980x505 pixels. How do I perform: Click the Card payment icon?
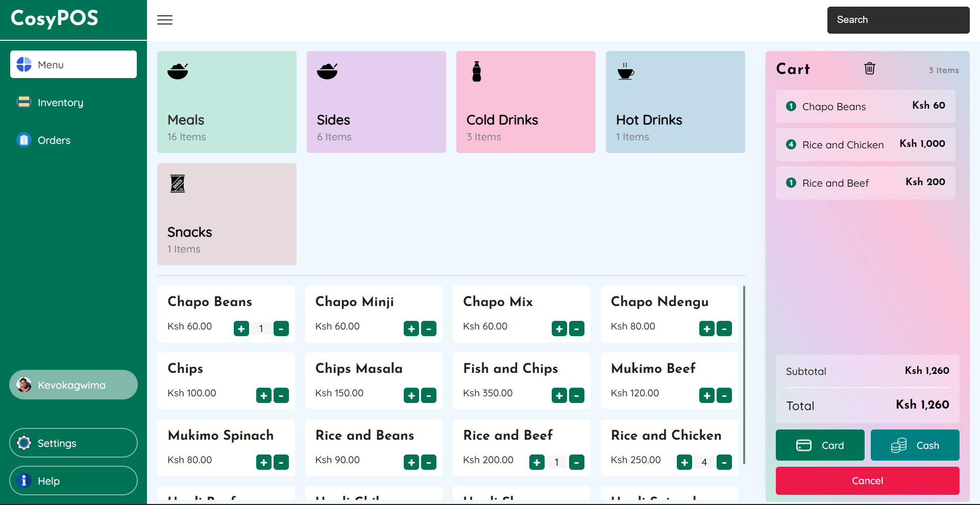(803, 445)
